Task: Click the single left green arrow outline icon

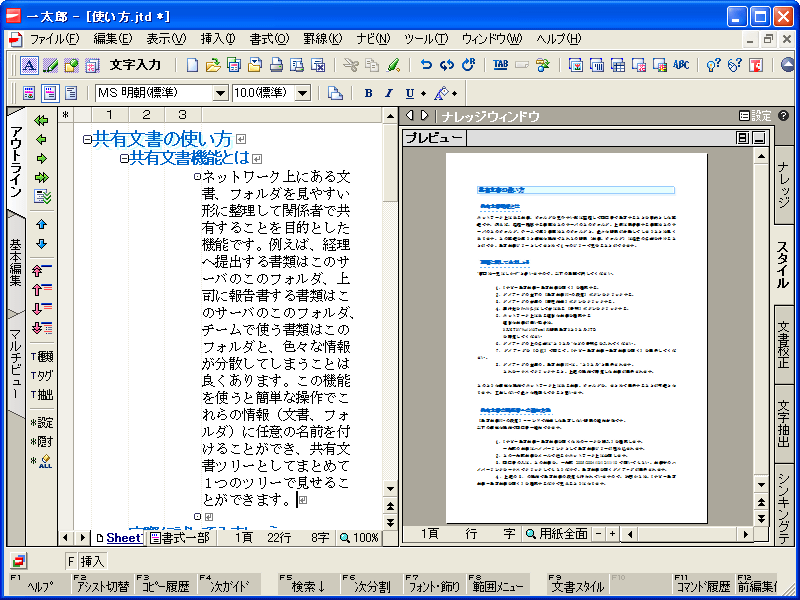Action: (42, 139)
